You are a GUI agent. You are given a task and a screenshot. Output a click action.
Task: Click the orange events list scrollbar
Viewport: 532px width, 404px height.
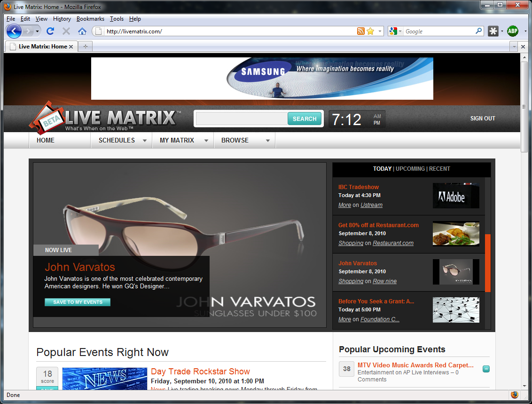click(487, 263)
